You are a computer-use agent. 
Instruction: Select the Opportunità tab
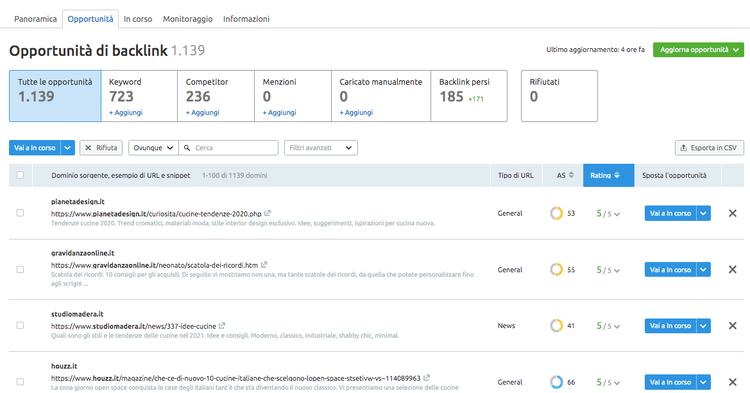pos(90,19)
